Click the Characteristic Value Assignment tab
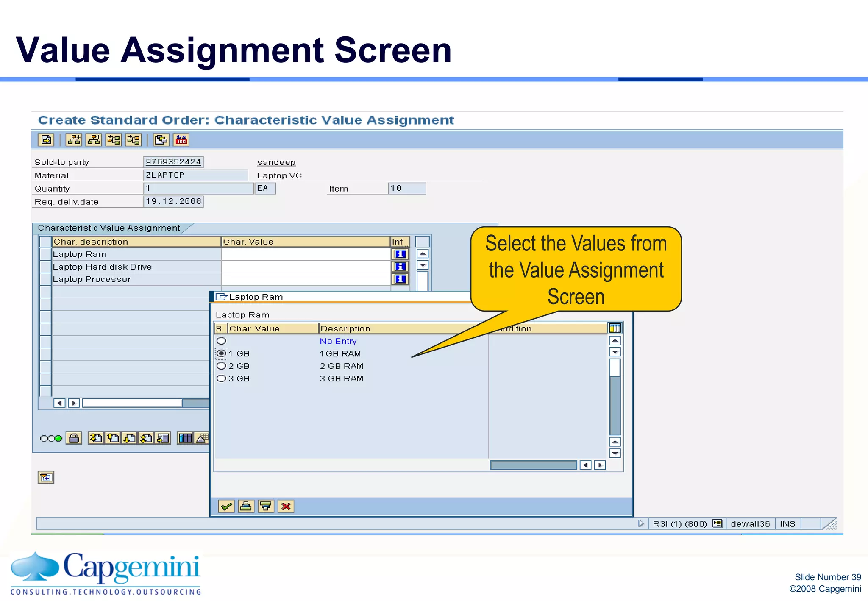Screen dimensions: 868x601 [109, 228]
